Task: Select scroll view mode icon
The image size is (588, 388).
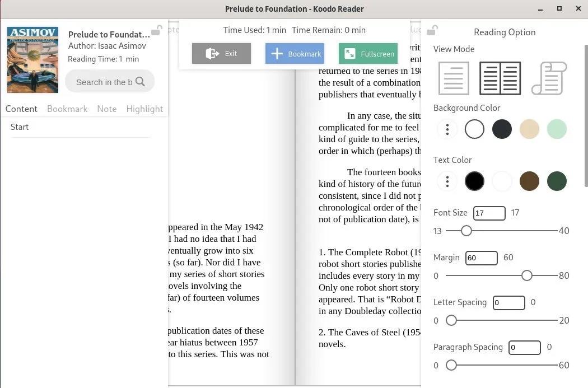Action: [549, 78]
